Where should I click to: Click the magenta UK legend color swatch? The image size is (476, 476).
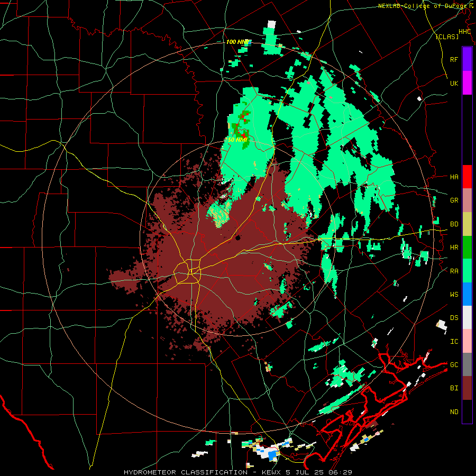click(467, 83)
